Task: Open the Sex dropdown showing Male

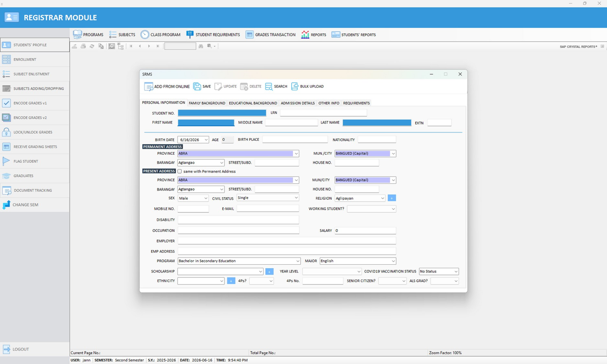Action: click(206, 198)
